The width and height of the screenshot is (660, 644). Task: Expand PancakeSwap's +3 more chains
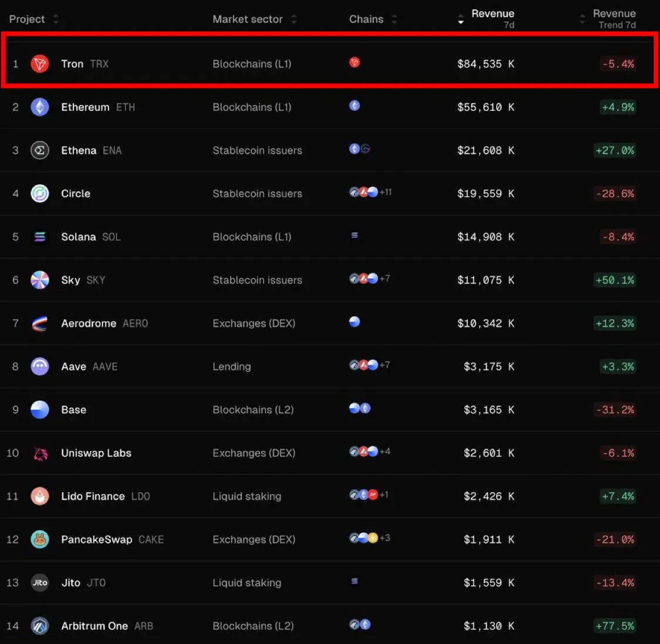pyautogui.click(x=385, y=538)
